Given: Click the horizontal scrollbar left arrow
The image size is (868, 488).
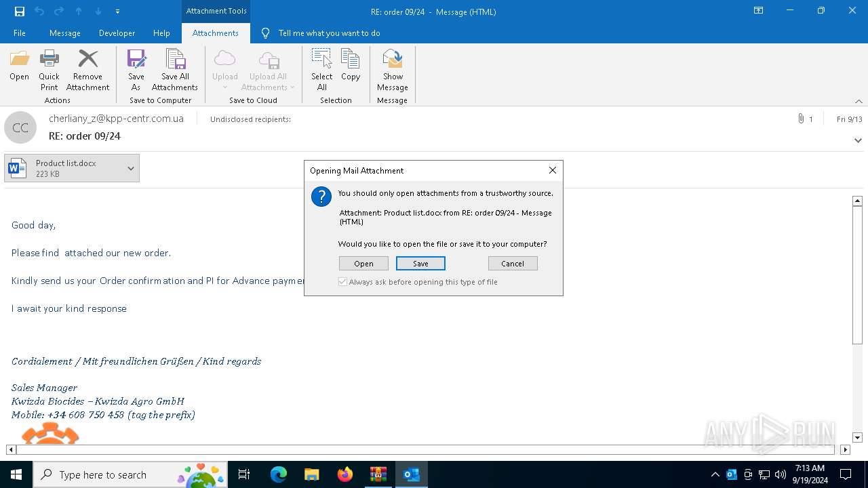Looking at the screenshot, I should point(11,449).
